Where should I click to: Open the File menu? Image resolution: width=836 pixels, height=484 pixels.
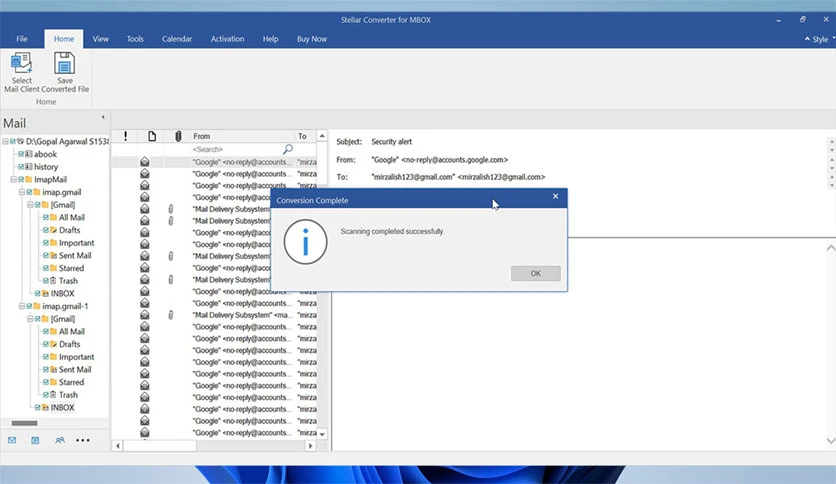tap(22, 39)
